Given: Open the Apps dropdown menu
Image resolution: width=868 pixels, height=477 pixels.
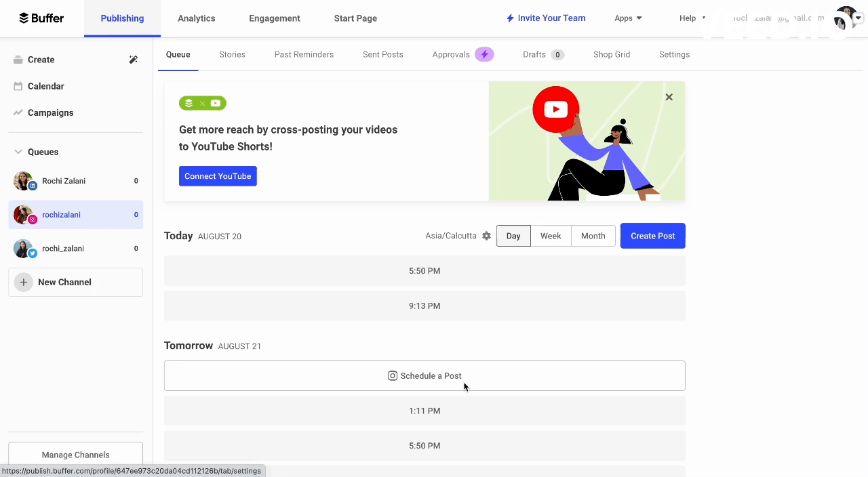Looking at the screenshot, I should point(628,18).
